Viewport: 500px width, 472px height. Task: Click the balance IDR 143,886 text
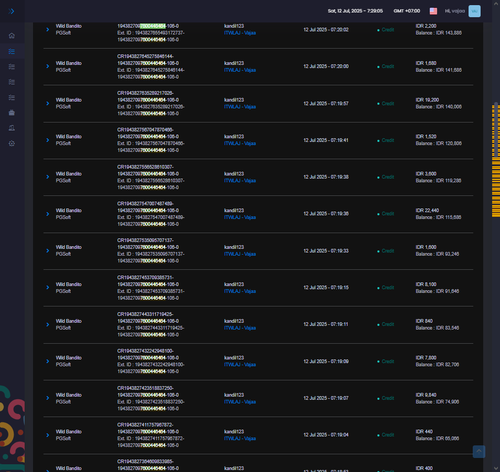(439, 33)
